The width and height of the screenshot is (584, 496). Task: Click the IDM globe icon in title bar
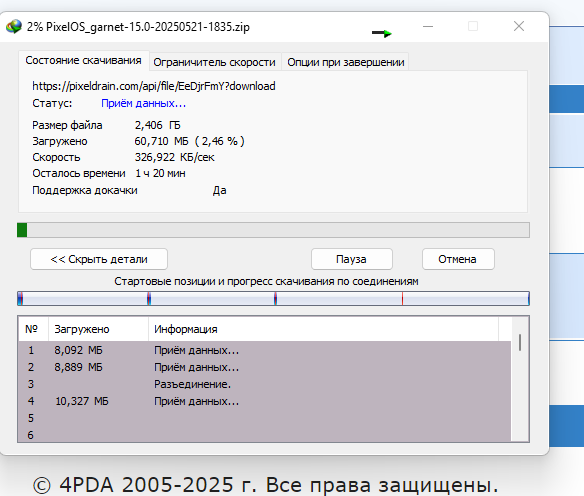click(14, 26)
